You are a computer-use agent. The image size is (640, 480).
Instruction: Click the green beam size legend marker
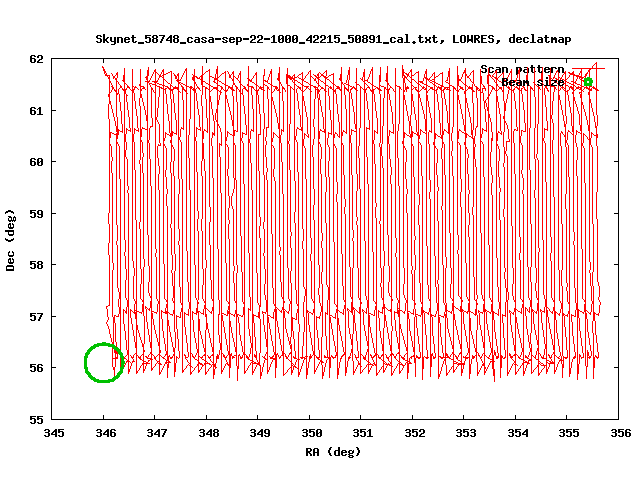(588, 82)
